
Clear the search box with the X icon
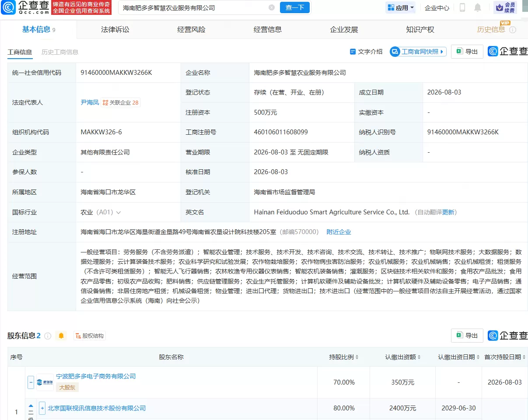272,7
